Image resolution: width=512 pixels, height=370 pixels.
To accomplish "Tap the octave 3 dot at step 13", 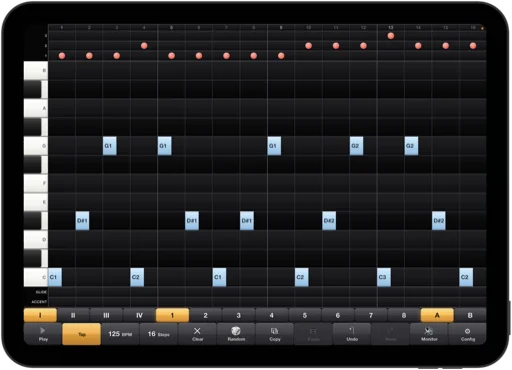I will (391, 36).
